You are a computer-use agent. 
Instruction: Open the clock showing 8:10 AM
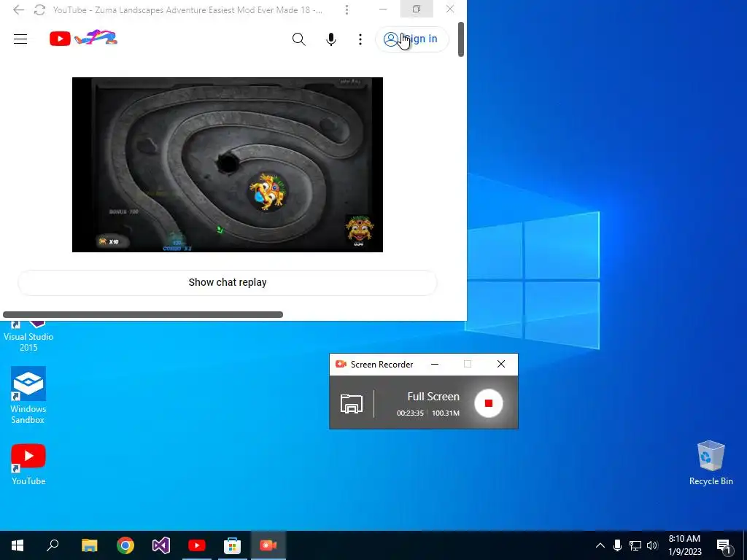684,545
